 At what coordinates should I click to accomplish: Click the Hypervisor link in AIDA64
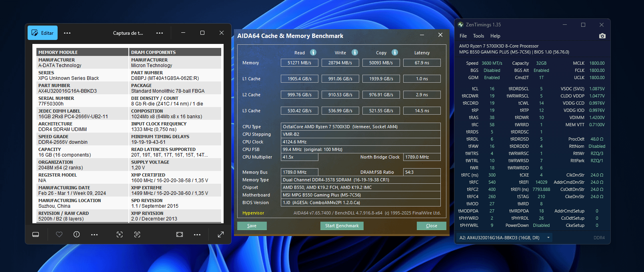[253, 213]
